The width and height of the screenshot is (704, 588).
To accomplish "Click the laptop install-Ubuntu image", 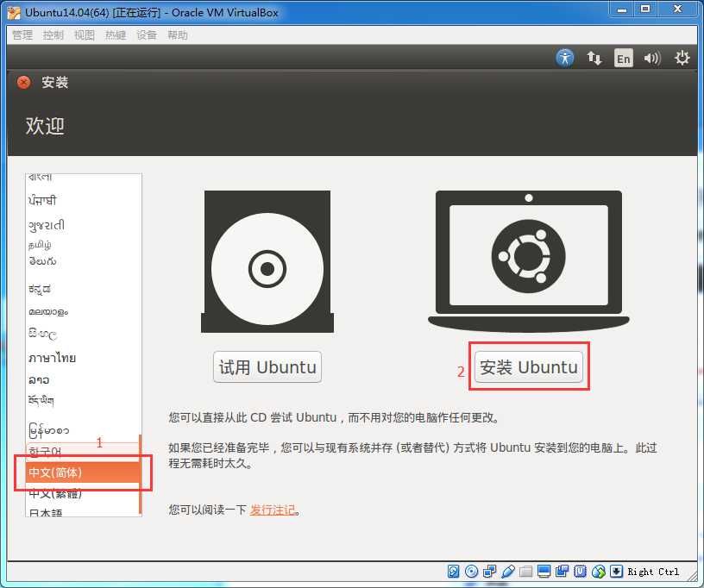I will tap(529, 261).
